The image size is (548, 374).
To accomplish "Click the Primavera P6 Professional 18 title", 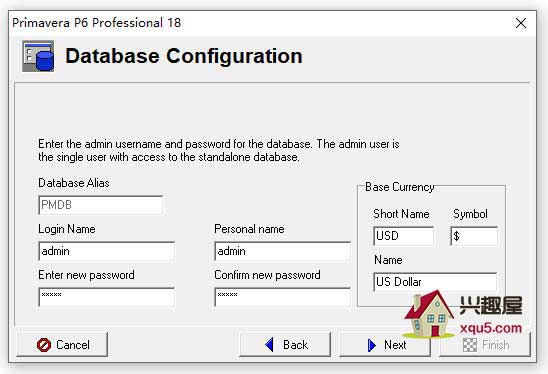I will point(96,23).
